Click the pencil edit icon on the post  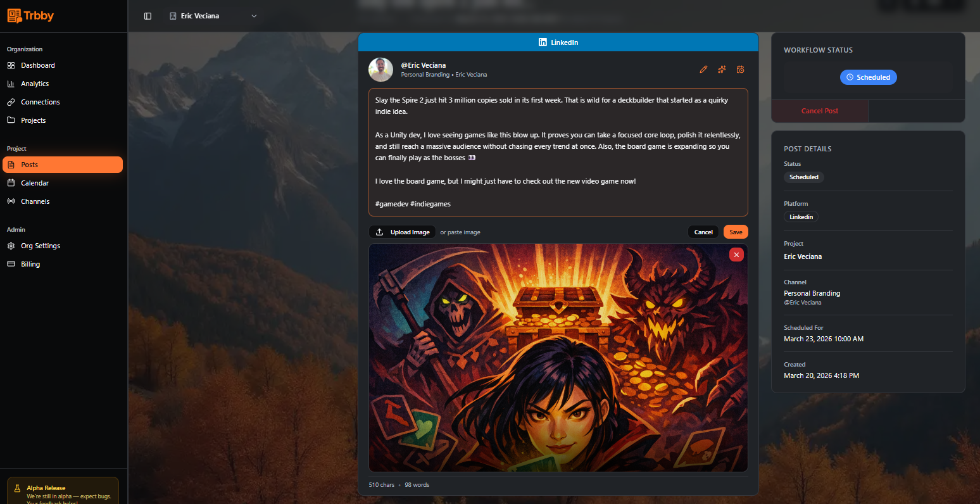[x=703, y=70]
